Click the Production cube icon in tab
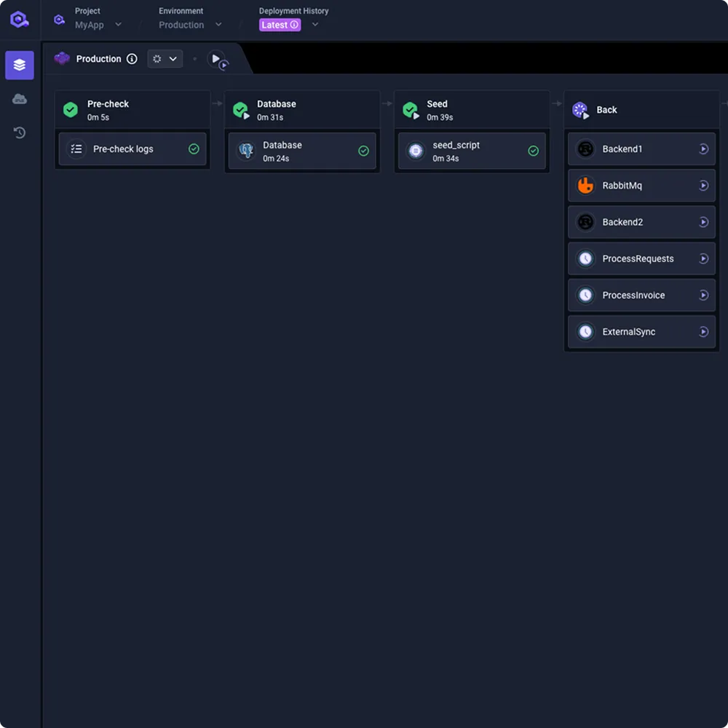The width and height of the screenshot is (728, 728). click(62, 58)
